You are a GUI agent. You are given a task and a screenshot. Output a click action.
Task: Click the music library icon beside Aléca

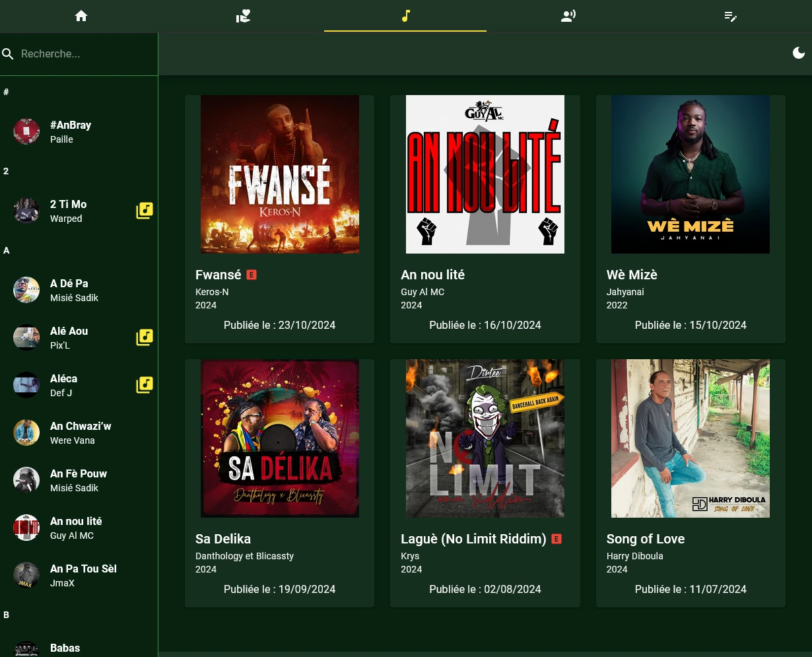point(145,385)
